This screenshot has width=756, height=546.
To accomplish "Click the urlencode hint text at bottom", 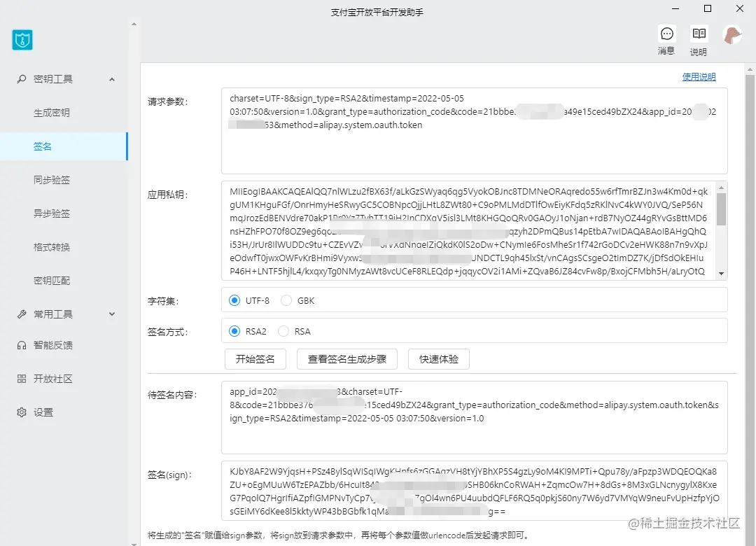I will (x=339, y=535).
